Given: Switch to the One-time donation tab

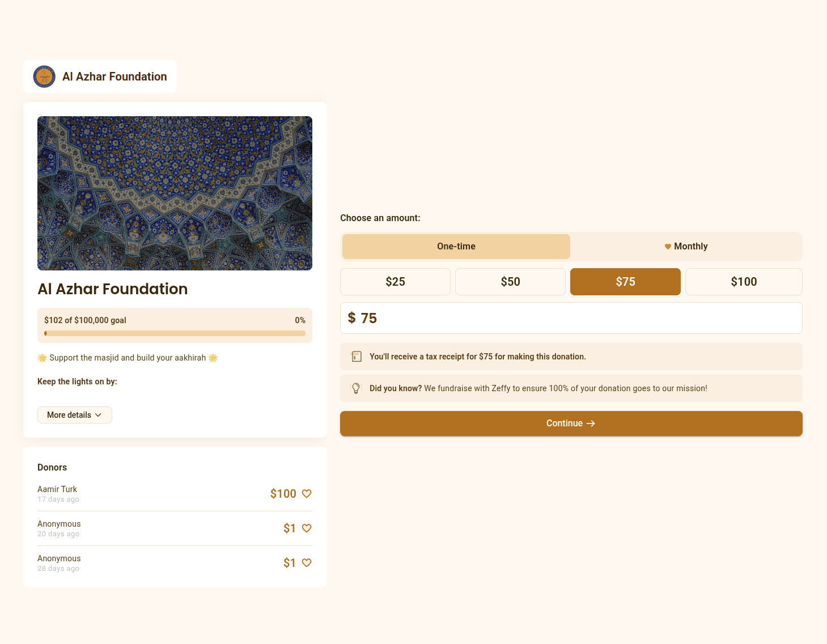Looking at the screenshot, I should tap(456, 246).
